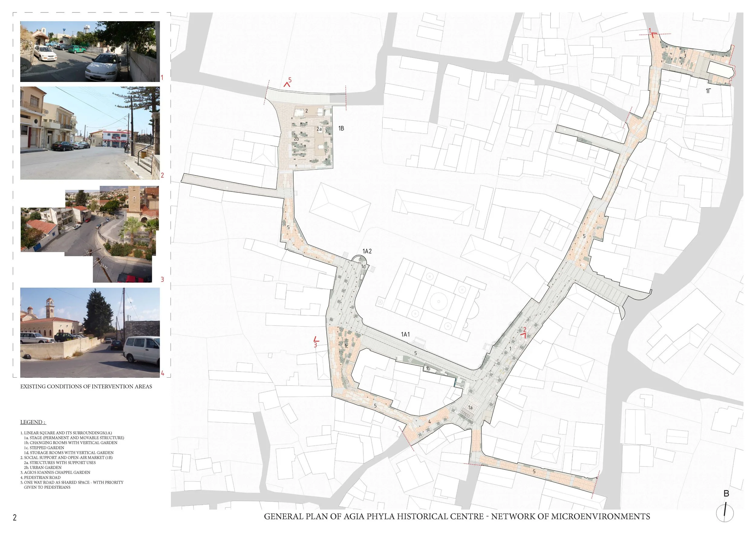
Task: Click the 1c stepped garden label
Action: (x=346, y=346)
